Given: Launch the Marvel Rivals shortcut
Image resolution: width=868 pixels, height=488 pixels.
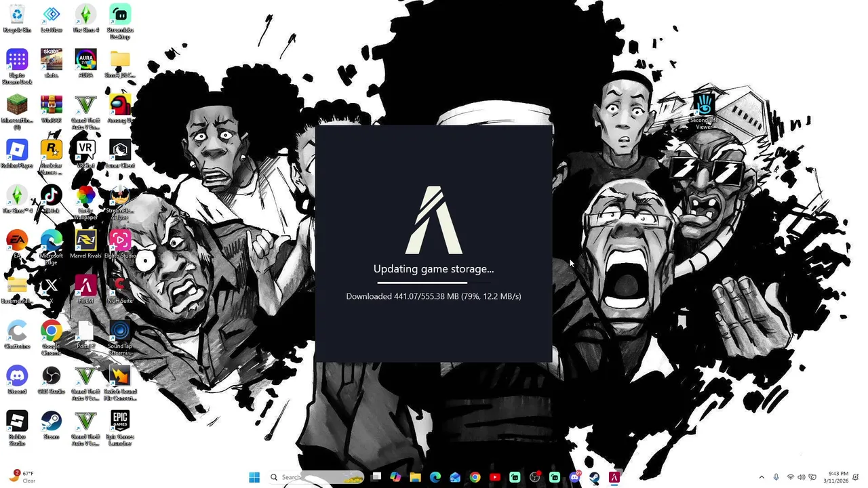Looking at the screenshot, I should pyautogui.click(x=85, y=244).
